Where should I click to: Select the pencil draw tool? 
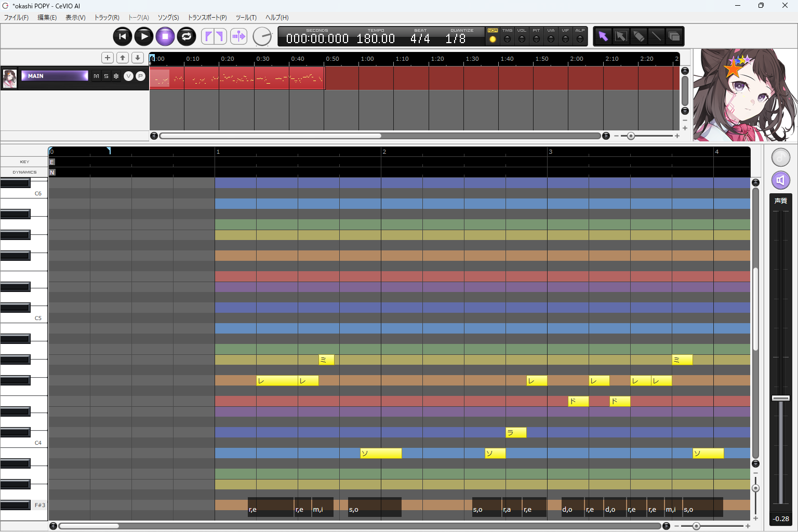pyautogui.click(x=639, y=36)
